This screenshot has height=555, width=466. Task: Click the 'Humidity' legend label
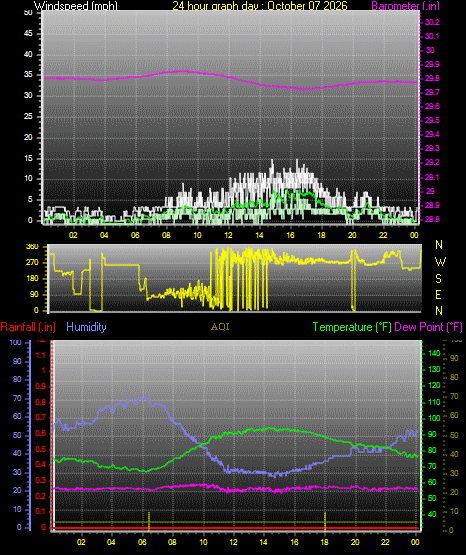tap(86, 327)
